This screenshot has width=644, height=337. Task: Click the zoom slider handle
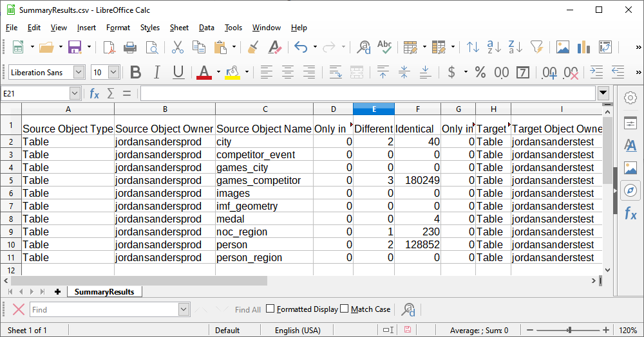click(569, 330)
